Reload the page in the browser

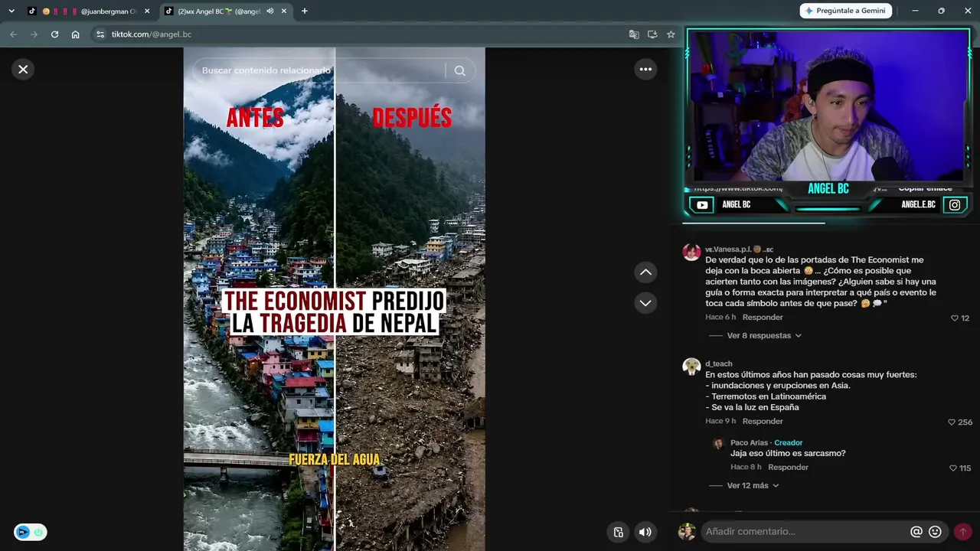(x=54, y=34)
